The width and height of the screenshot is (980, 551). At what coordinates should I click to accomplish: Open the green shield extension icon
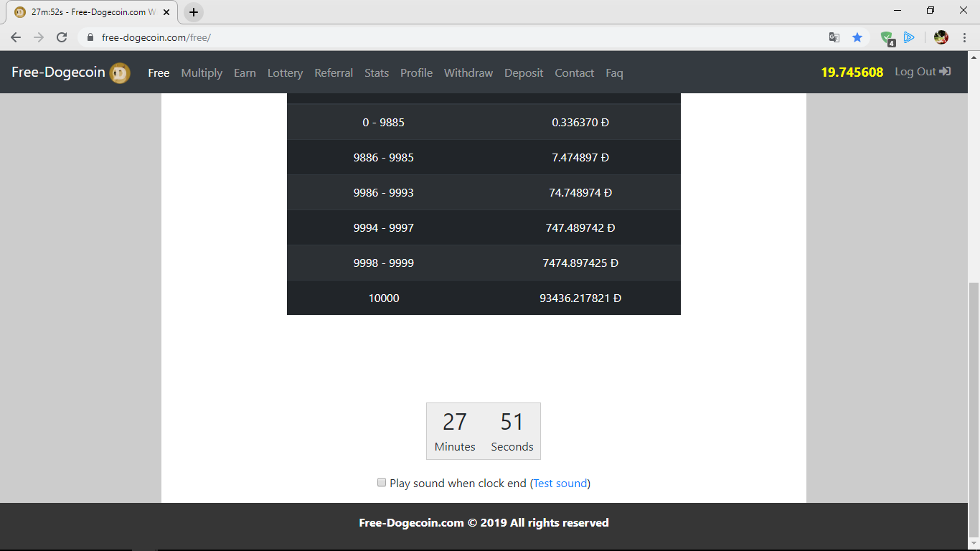(x=887, y=38)
